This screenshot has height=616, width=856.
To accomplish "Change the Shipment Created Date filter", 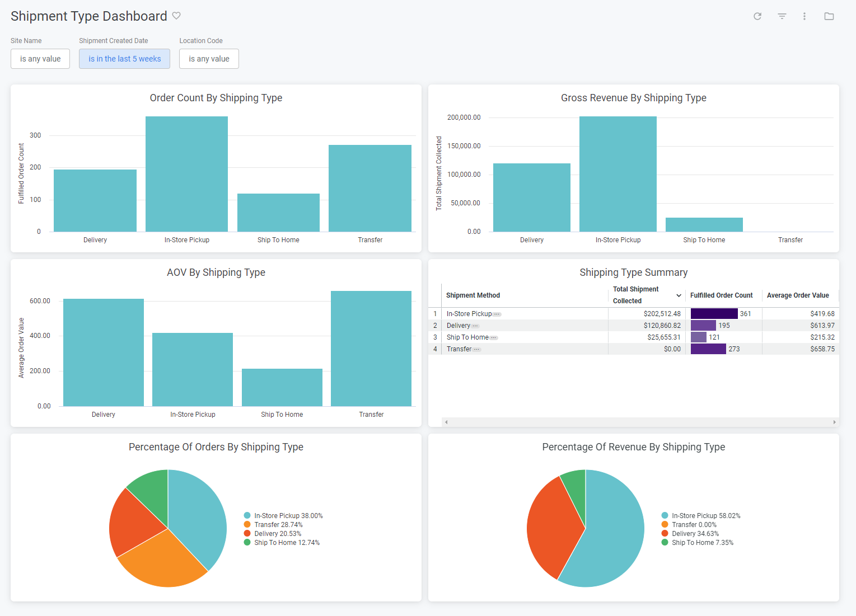I will (x=124, y=59).
